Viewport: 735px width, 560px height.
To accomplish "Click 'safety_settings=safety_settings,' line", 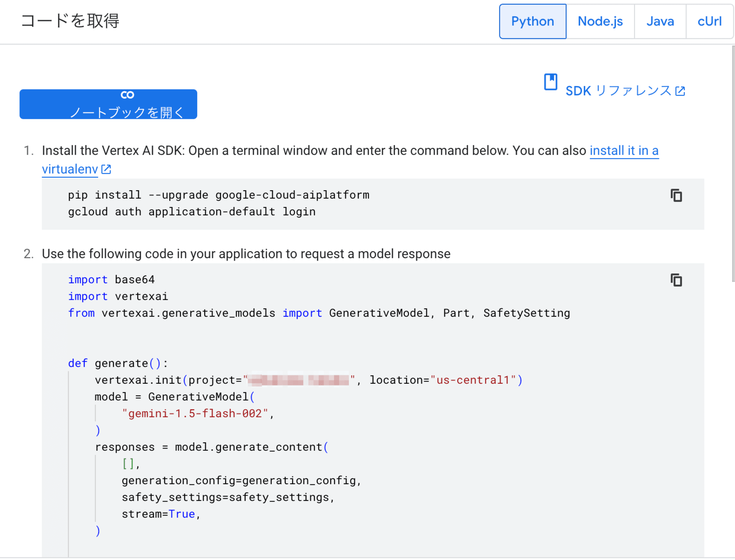I will click(228, 498).
